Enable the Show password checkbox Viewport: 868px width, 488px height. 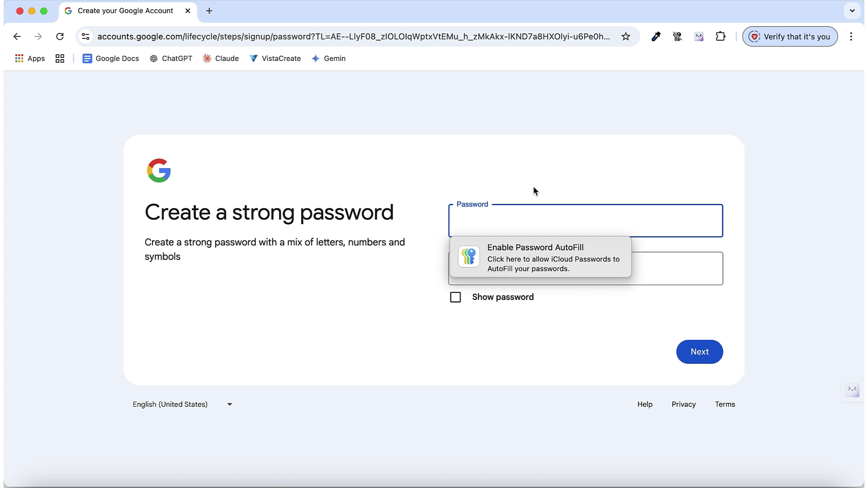[x=455, y=297]
